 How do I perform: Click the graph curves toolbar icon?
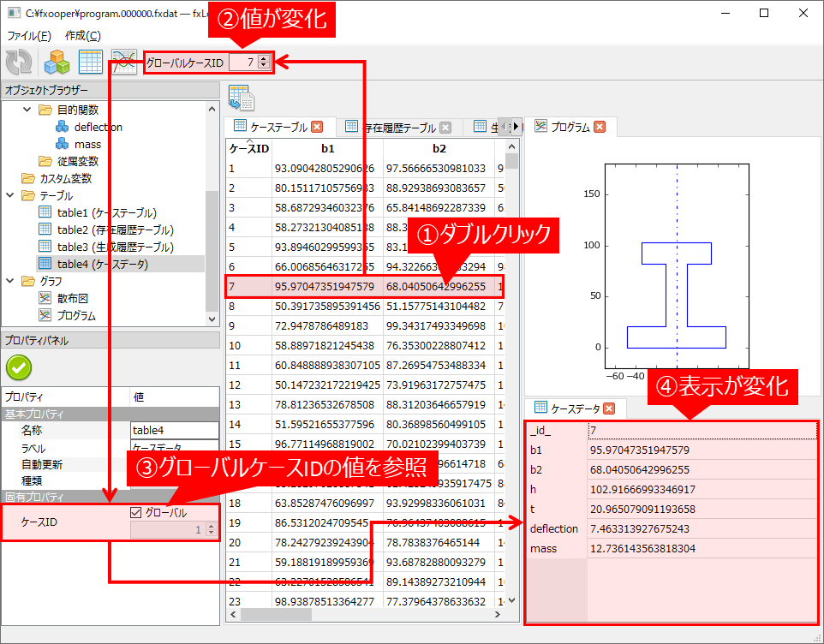point(124,62)
